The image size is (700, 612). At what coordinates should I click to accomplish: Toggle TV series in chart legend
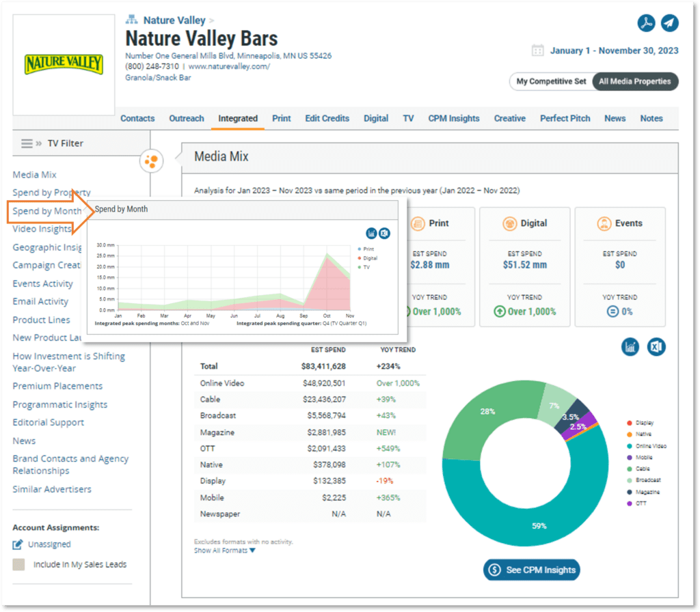click(x=364, y=267)
